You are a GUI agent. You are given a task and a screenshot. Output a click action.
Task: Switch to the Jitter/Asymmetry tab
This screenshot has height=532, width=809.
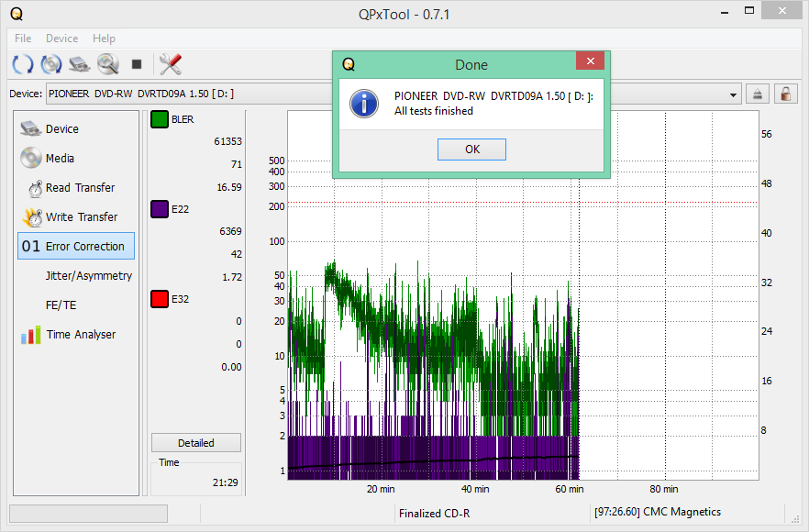[89, 275]
